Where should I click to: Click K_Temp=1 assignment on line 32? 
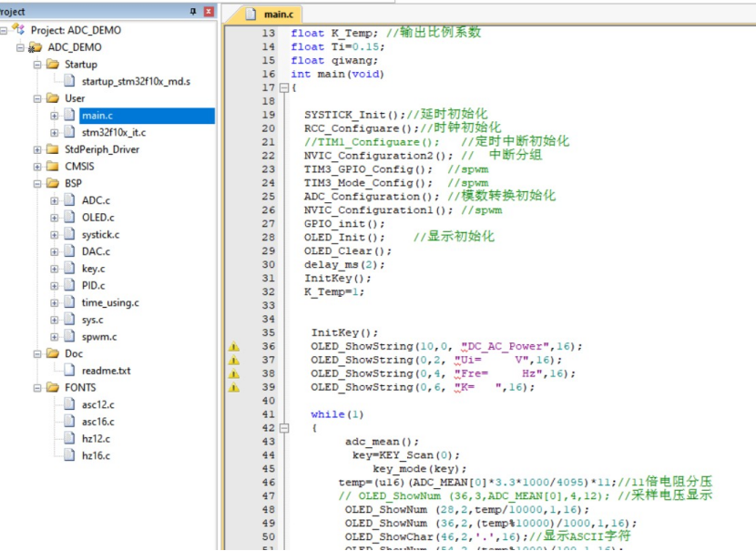tap(333, 292)
